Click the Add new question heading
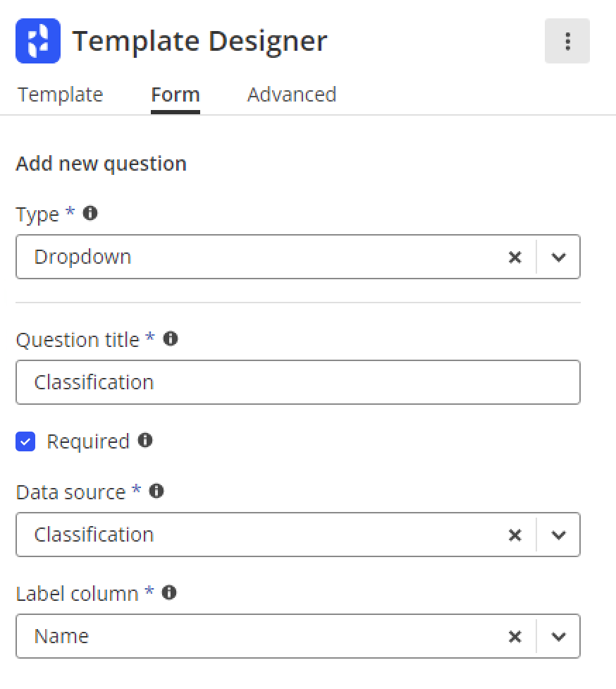 click(x=101, y=164)
